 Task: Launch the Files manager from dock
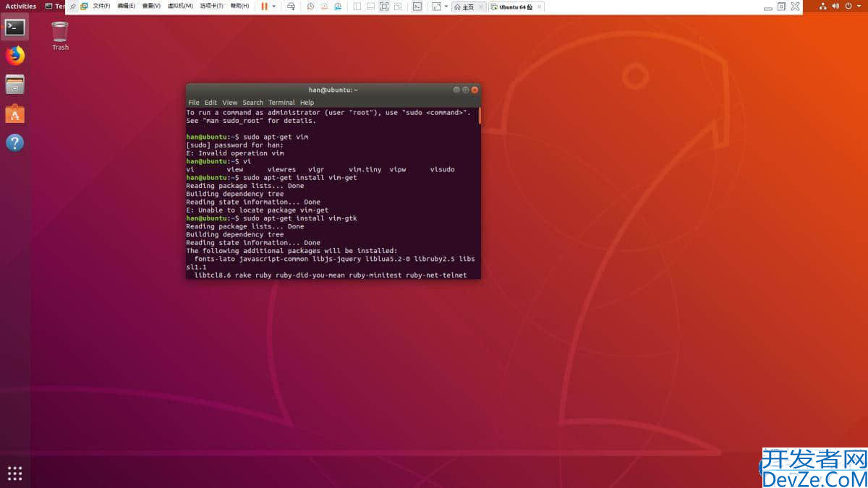coord(15,85)
